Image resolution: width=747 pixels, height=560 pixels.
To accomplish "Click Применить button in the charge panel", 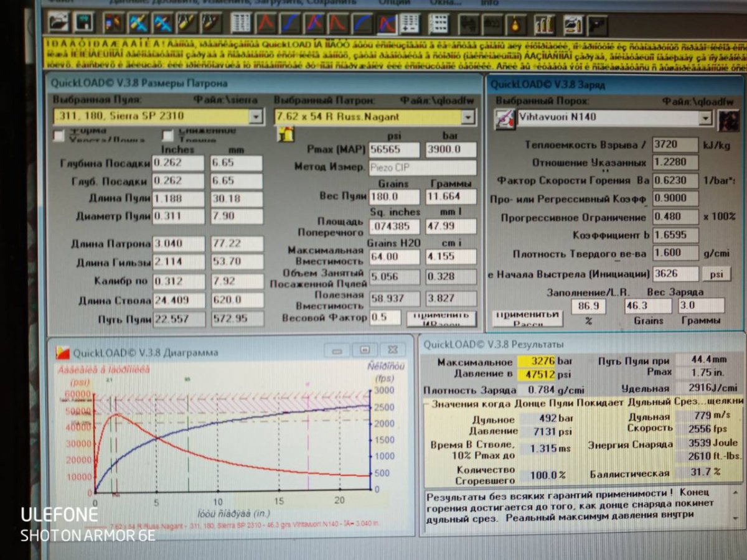I will [x=528, y=318].
